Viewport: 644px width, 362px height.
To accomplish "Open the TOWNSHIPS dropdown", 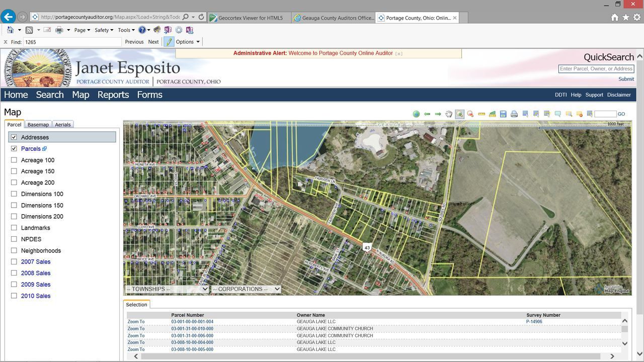I will 167,289.
